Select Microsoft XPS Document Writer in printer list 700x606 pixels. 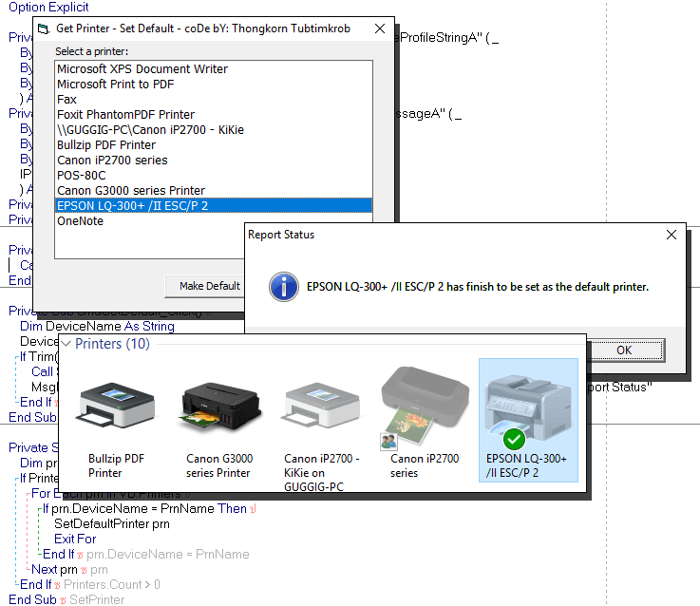[214, 69]
